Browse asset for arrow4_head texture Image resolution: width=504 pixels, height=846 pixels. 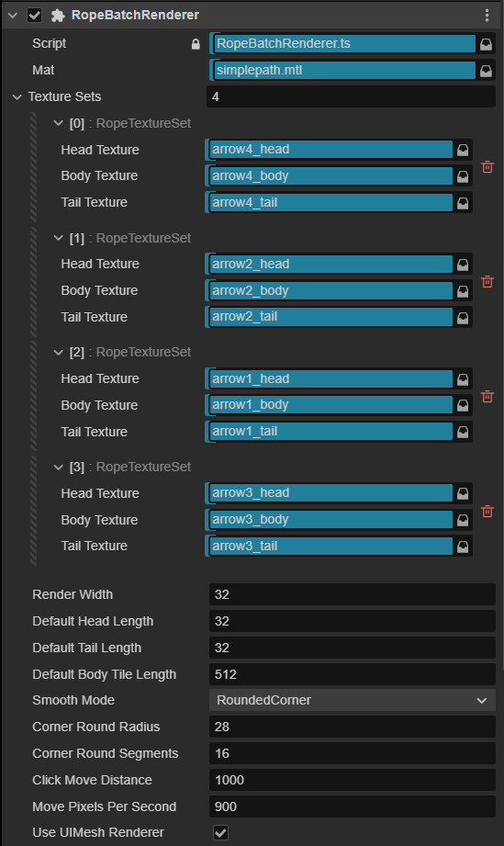[x=463, y=150]
